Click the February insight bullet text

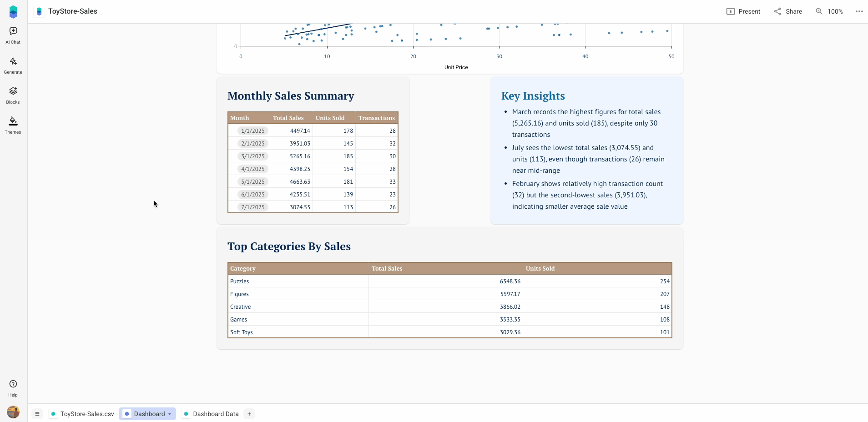pos(587,195)
